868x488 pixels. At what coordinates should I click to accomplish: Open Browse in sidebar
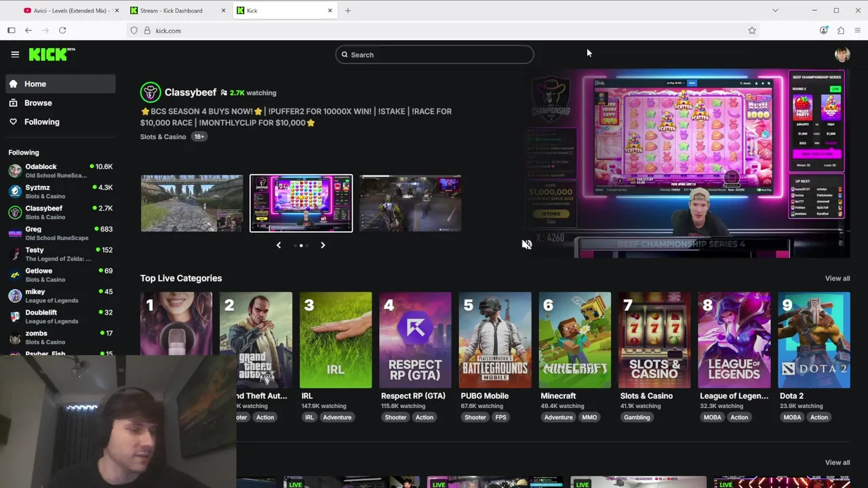60,103
